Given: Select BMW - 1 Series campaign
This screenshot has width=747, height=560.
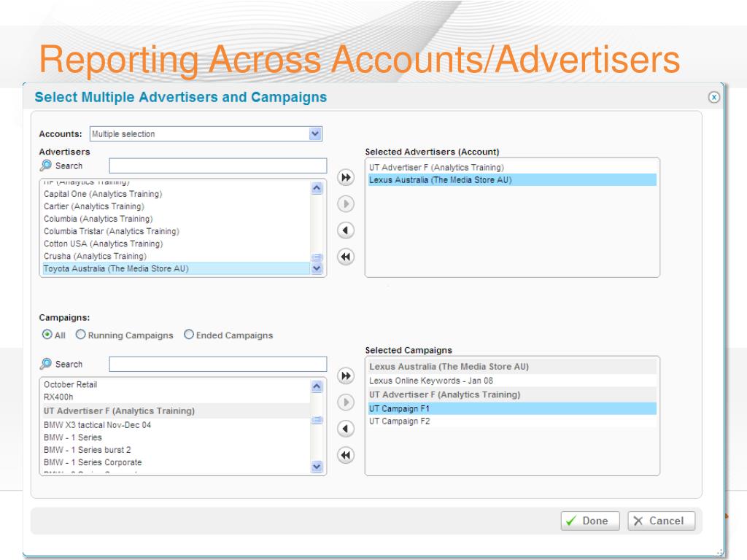Looking at the screenshot, I should pos(177,437).
